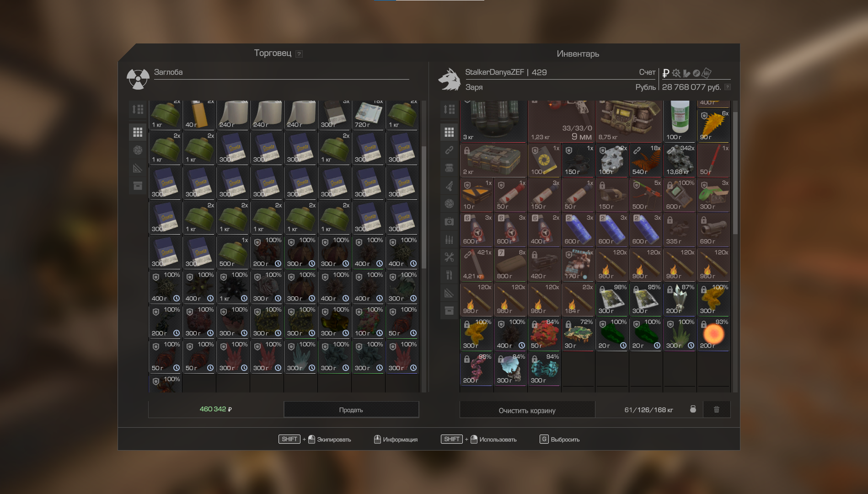The image size is (868, 494).
Task: Select the chain coin currency icon
Action: pos(697,73)
